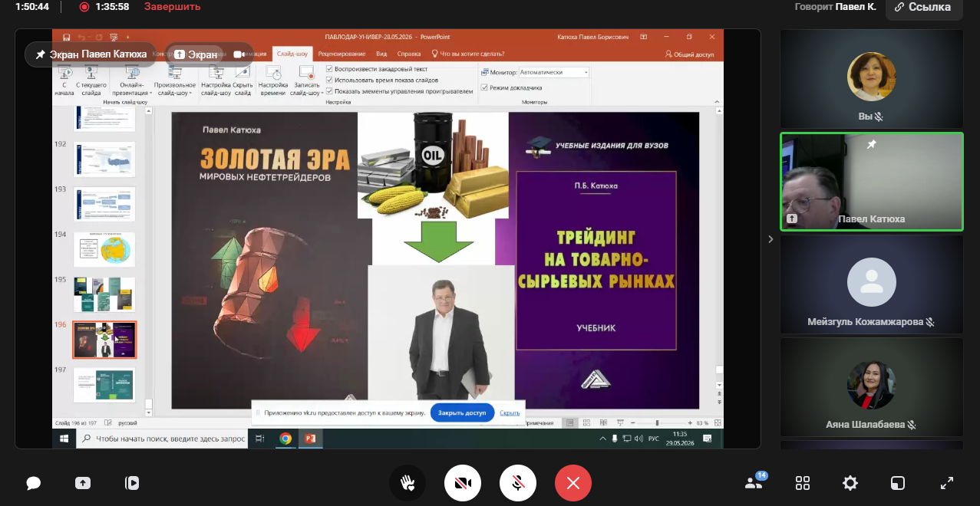The width and height of the screenshot is (980, 506).
Task: Open the Монитор dropdown set to Автоматически
Action: (554, 72)
